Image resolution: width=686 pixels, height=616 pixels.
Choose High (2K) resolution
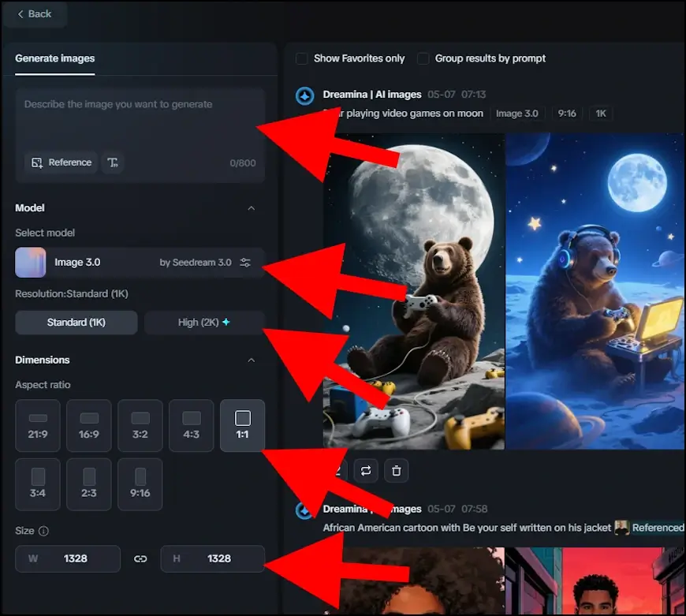tap(204, 323)
